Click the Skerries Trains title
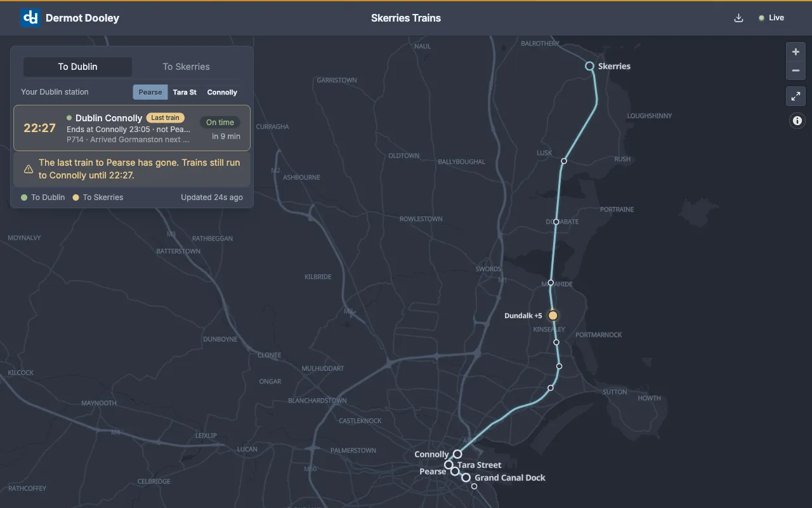 tap(406, 18)
